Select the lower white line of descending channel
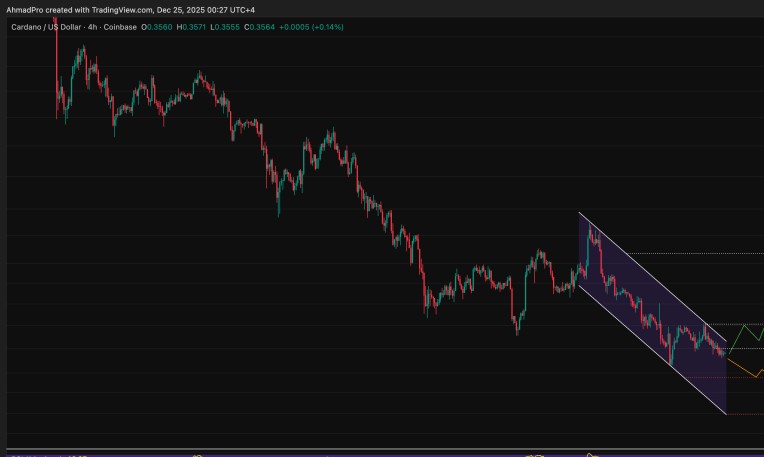The width and height of the screenshot is (764, 457). (x=650, y=350)
